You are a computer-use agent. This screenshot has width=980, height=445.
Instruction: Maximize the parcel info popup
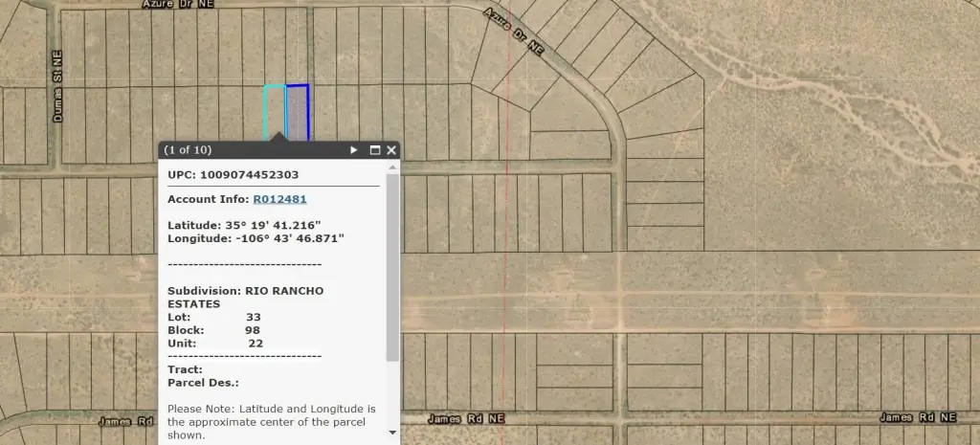[x=375, y=150]
